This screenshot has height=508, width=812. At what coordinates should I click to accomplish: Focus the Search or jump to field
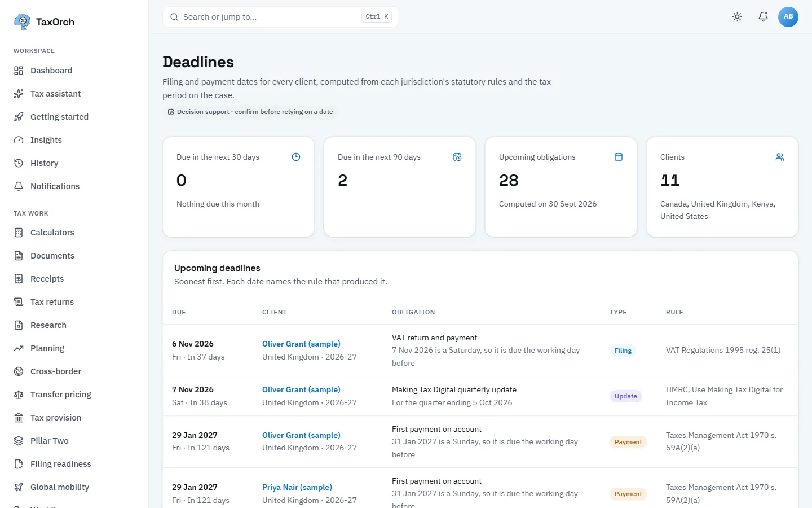(281, 17)
